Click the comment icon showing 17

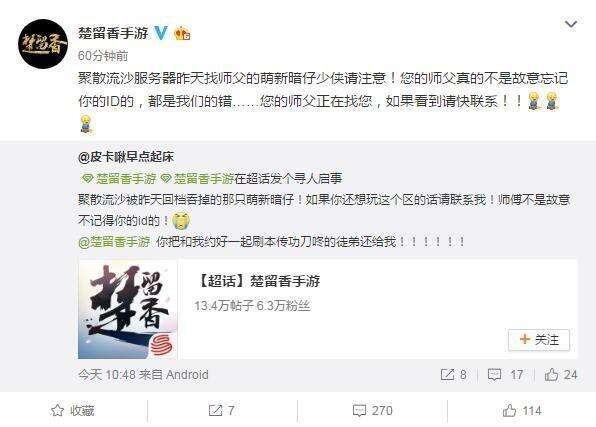coord(506,375)
